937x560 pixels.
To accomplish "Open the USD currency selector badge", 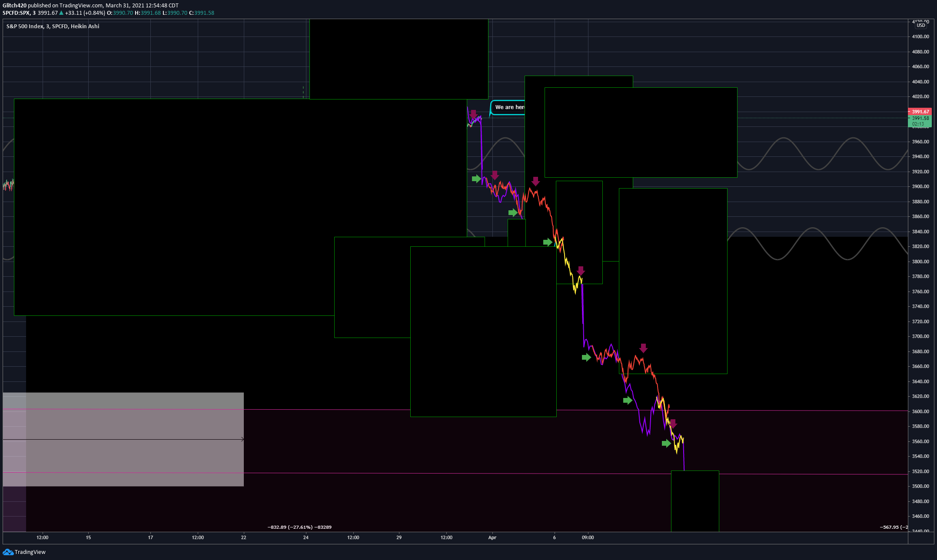I will point(921,25).
